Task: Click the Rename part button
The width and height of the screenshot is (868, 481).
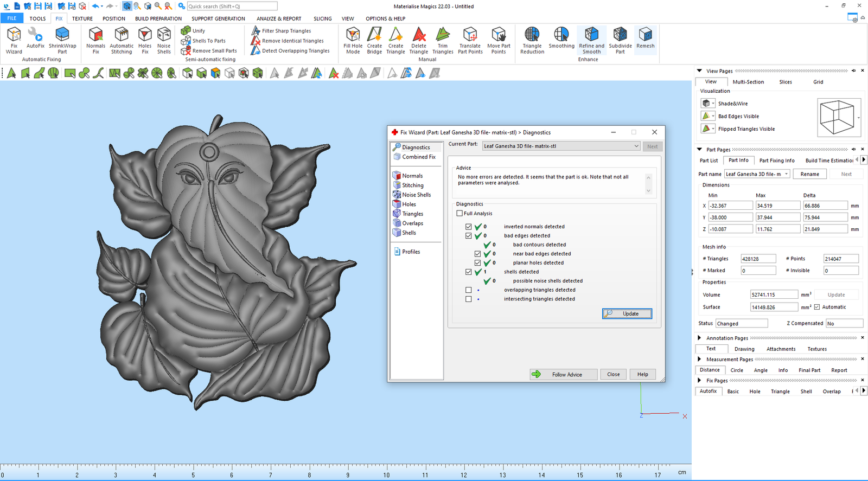Action: (x=810, y=174)
